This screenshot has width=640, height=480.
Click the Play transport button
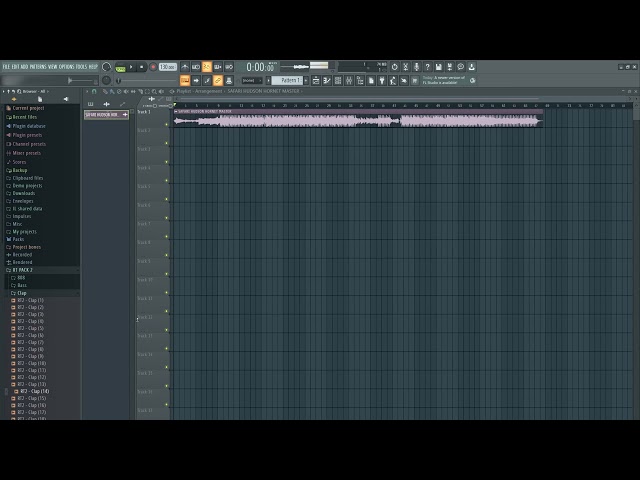(x=131, y=67)
